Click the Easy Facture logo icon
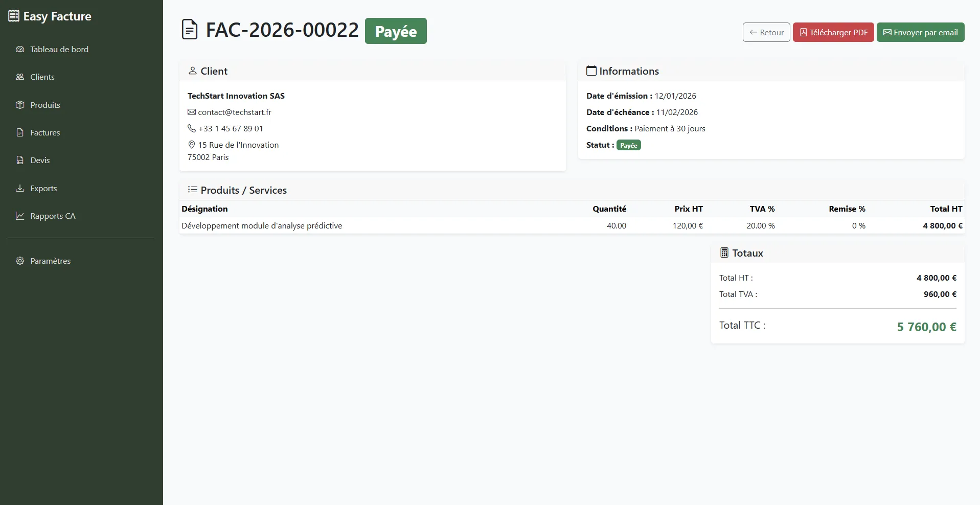980x505 pixels. [14, 16]
